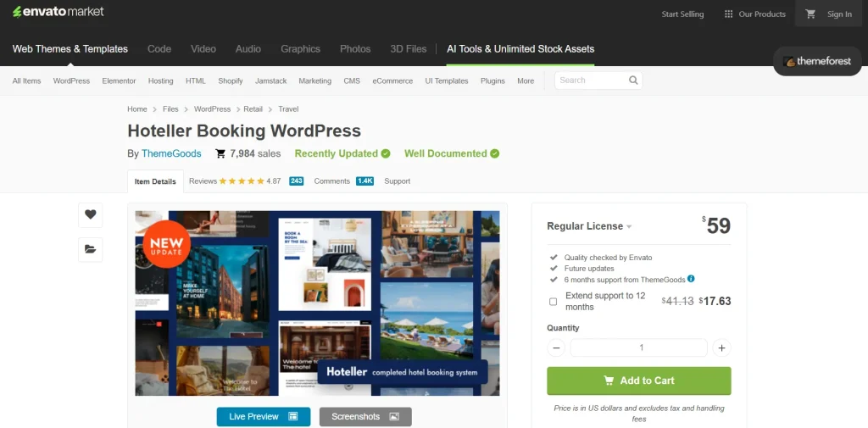Select the HTML category
The height and width of the screenshot is (428, 868).
coord(196,81)
